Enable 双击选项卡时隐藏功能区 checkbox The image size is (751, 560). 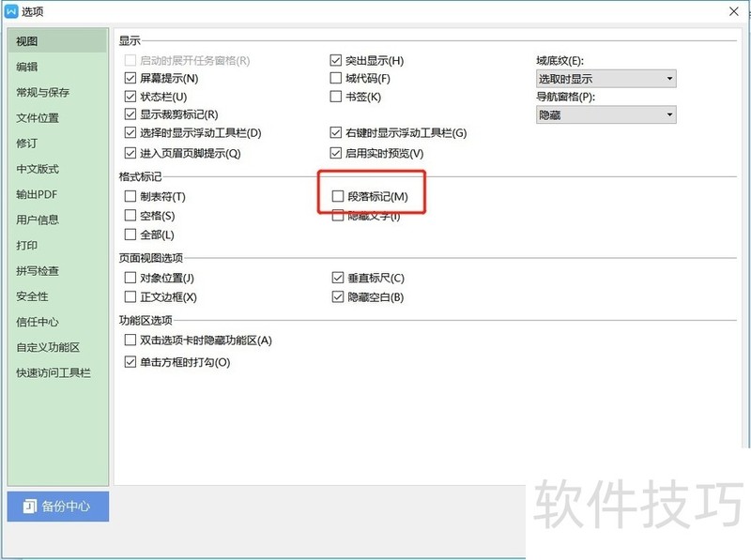(x=130, y=341)
